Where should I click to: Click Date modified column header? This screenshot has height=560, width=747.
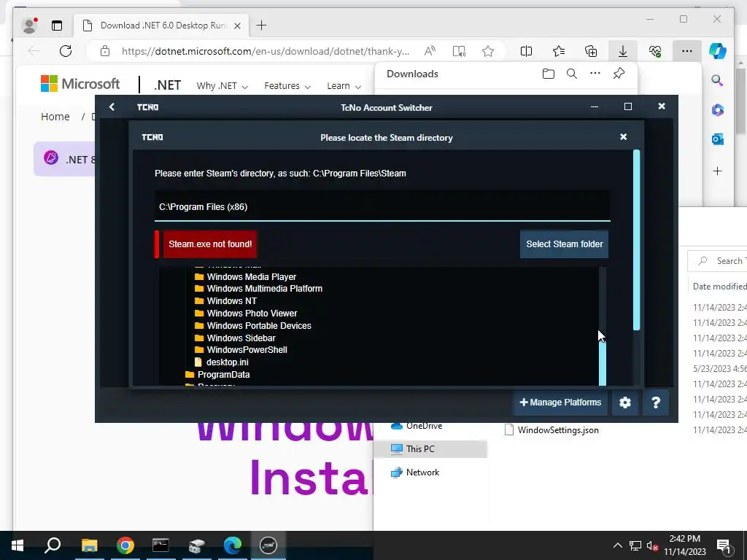[719, 286]
